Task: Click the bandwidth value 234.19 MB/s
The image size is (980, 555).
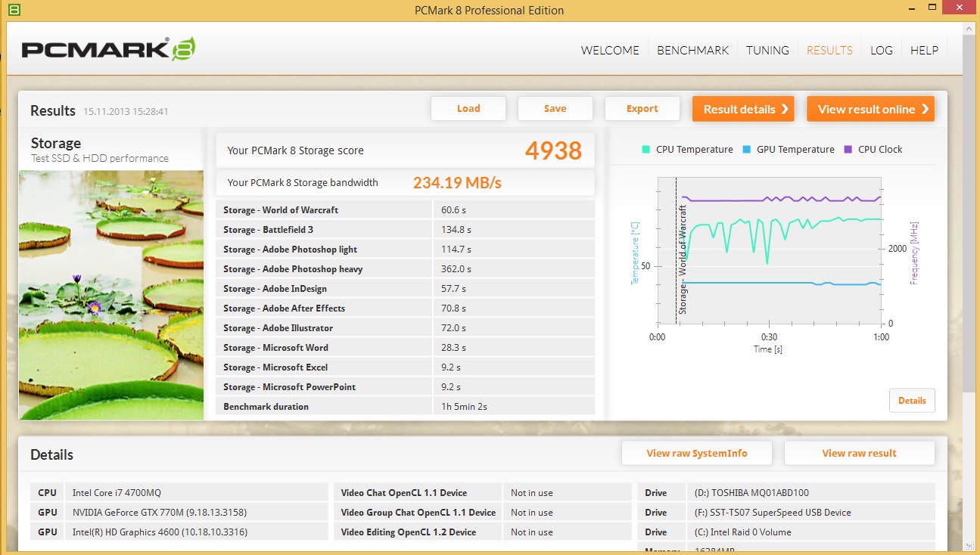Action: [x=457, y=182]
